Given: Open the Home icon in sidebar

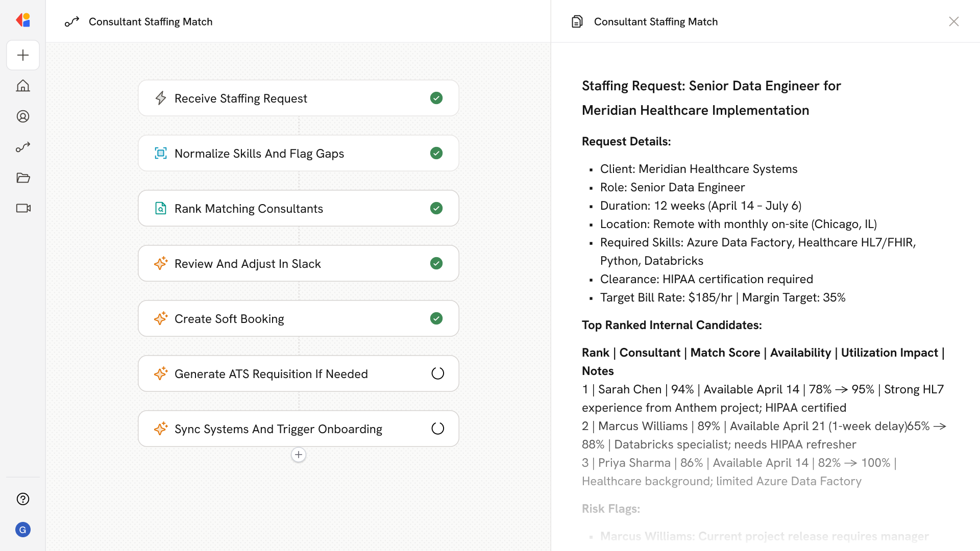Looking at the screenshot, I should click(23, 86).
